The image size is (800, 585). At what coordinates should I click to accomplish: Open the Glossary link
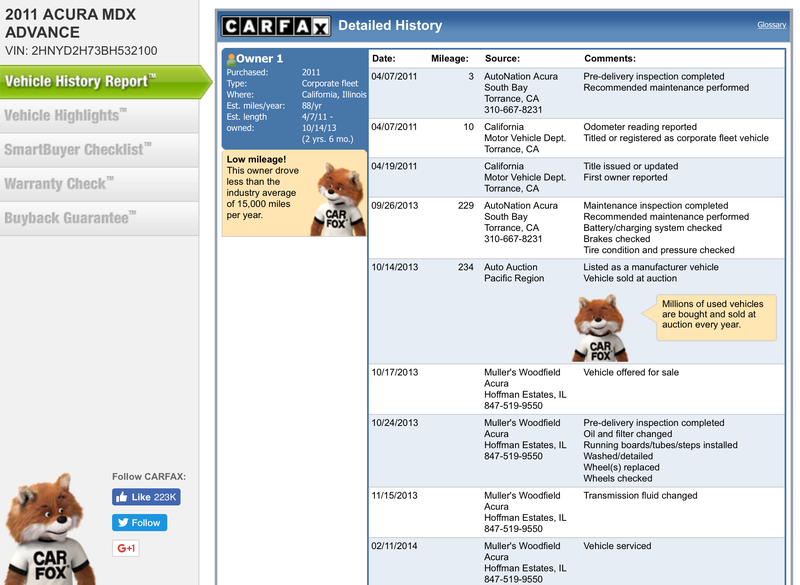click(x=771, y=24)
